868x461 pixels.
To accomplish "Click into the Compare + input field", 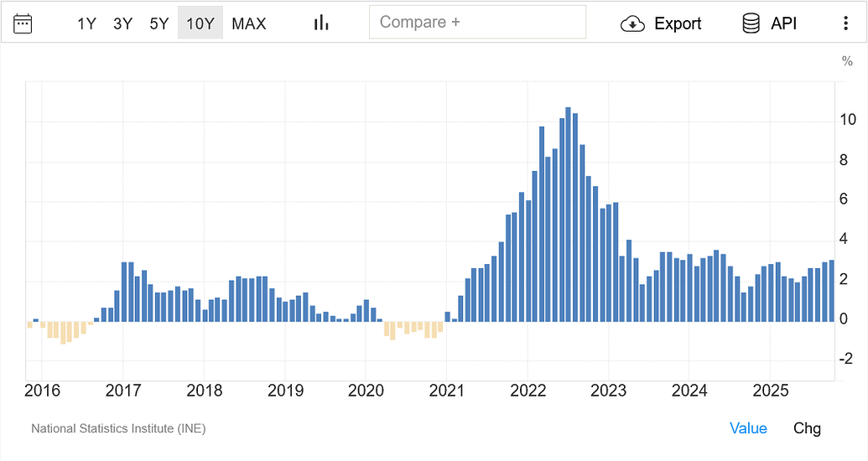I will point(477,23).
